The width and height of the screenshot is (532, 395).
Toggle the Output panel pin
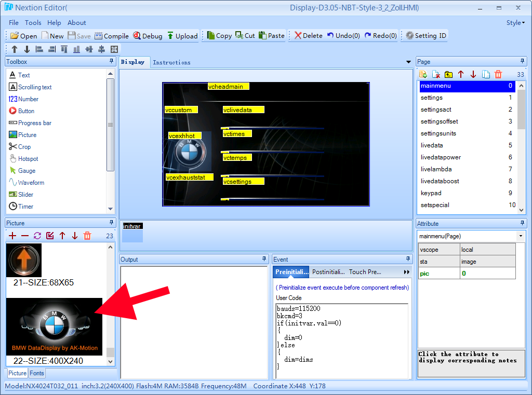[x=264, y=259]
